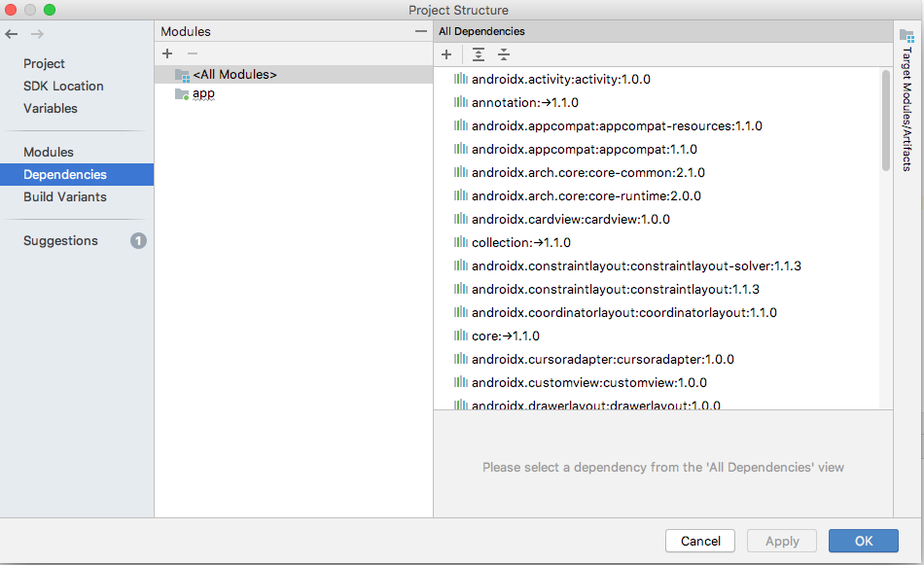Image resolution: width=924 pixels, height=565 pixels.
Task: Expand all dependencies in the list
Action: [x=479, y=54]
